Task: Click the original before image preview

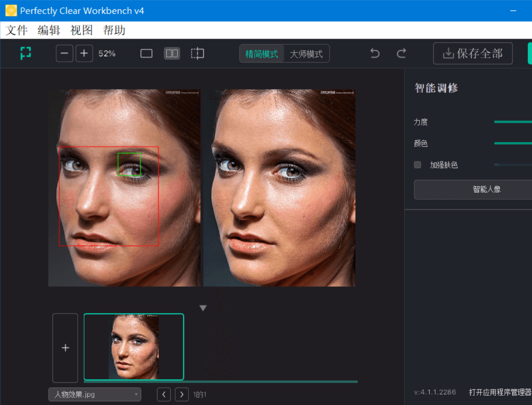Action: (x=124, y=188)
